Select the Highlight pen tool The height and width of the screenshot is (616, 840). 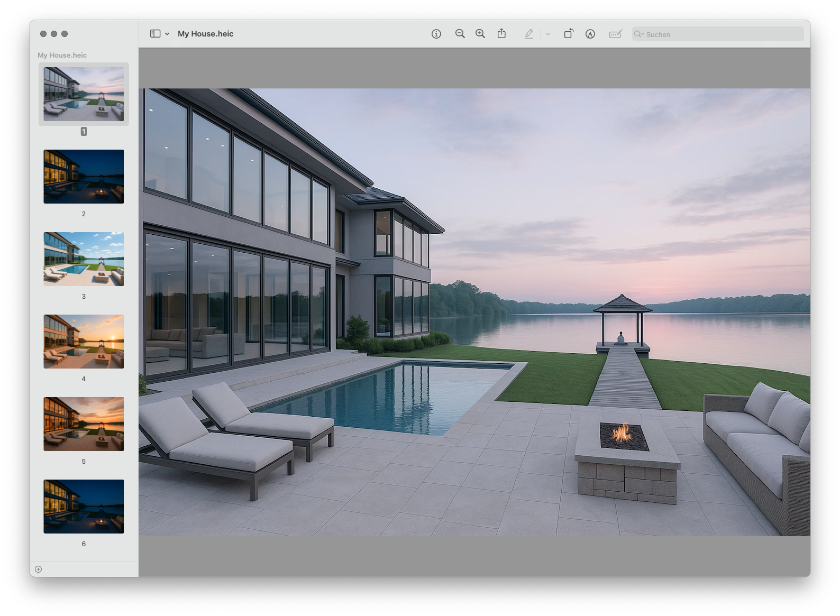(x=528, y=34)
